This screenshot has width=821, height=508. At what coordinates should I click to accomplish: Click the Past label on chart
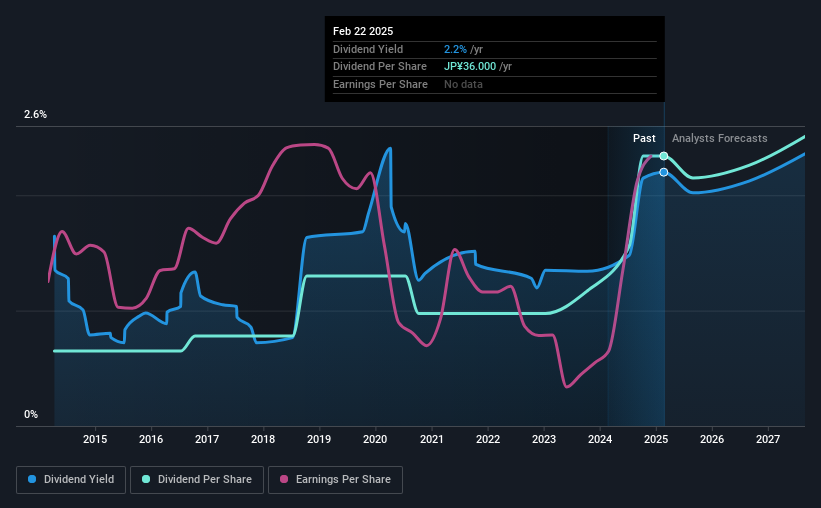tap(644, 138)
